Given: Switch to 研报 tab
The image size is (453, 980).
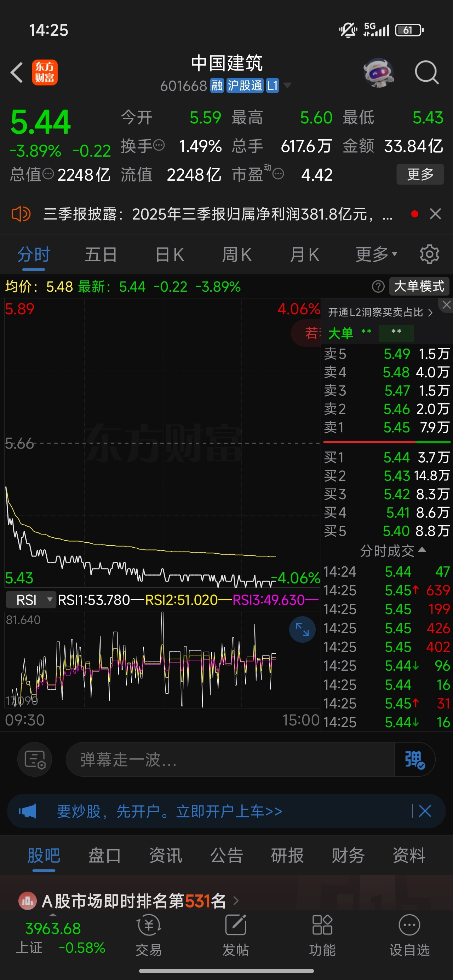Looking at the screenshot, I should (287, 856).
